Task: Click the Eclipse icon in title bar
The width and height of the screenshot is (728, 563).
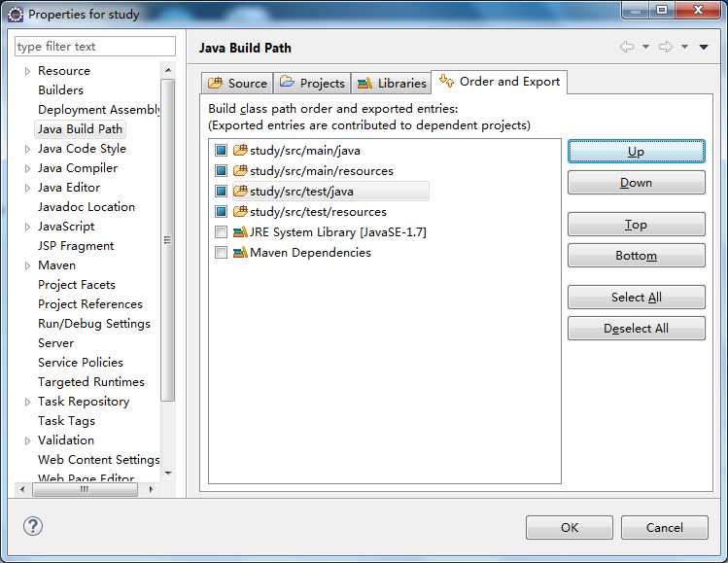Action: tap(16, 15)
